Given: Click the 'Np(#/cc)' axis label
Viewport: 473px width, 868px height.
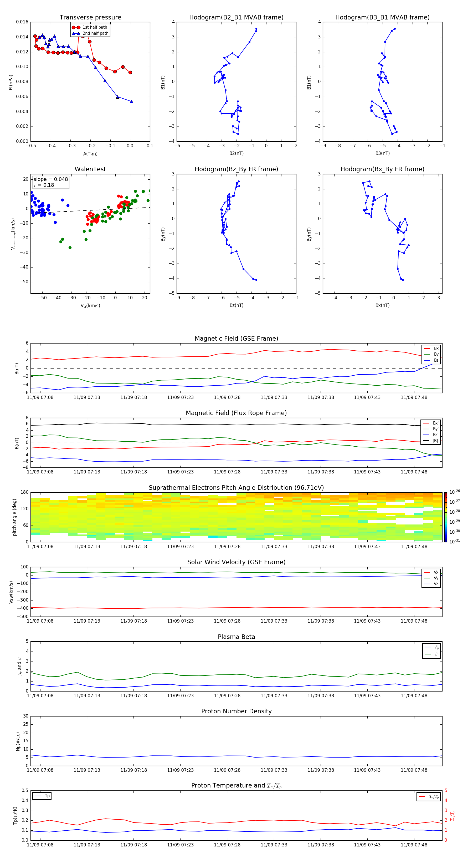Looking at the screenshot, I should point(18,741).
